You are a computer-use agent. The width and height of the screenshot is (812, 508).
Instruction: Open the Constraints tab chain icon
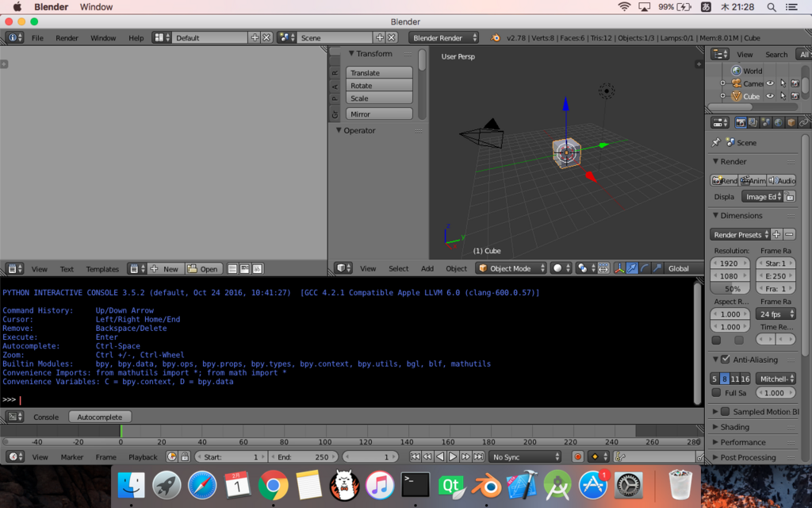click(803, 122)
